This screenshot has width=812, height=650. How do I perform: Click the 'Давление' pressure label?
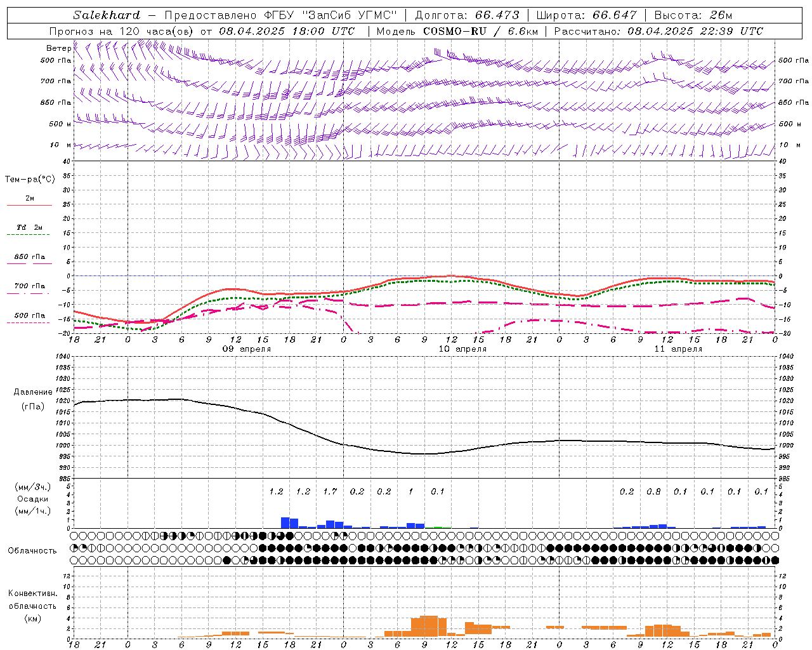(33, 392)
